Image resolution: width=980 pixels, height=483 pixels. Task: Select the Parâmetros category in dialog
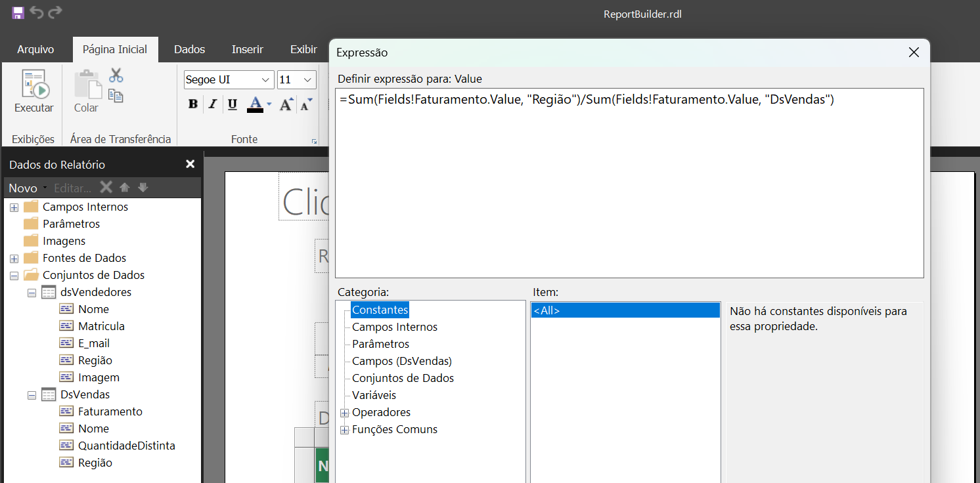point(380,344)
